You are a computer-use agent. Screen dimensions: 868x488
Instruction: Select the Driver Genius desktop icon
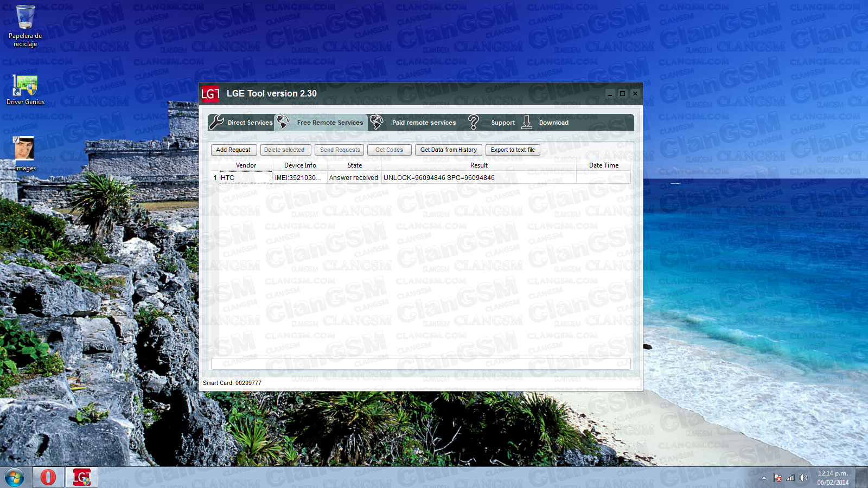pos(25,90)
